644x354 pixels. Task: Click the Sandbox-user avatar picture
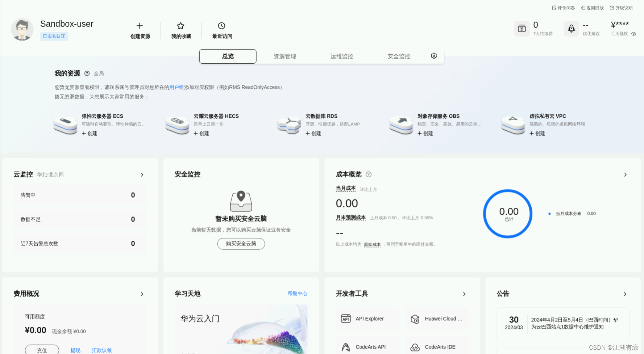point(22,29)
